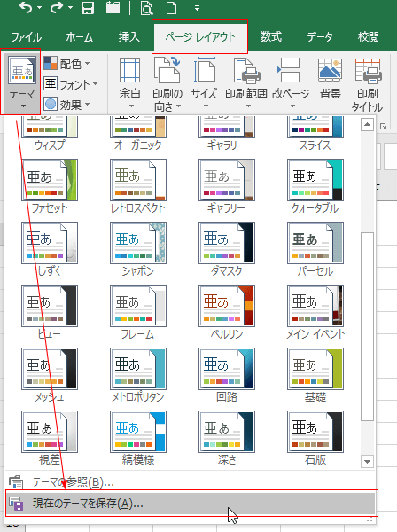This screenshot has height=532, width=397.
Task: Click the Undo arrow icon
Action: [26, 8]
